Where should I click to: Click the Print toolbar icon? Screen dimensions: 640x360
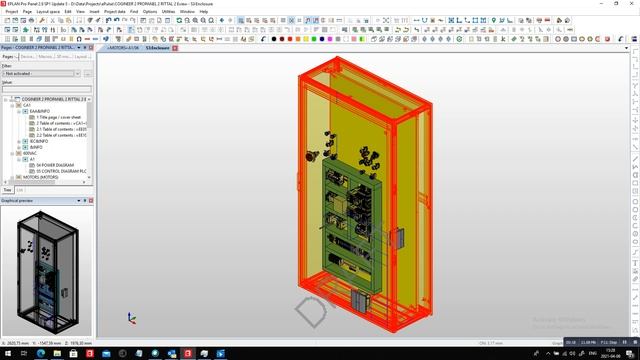tap(31, 20)
